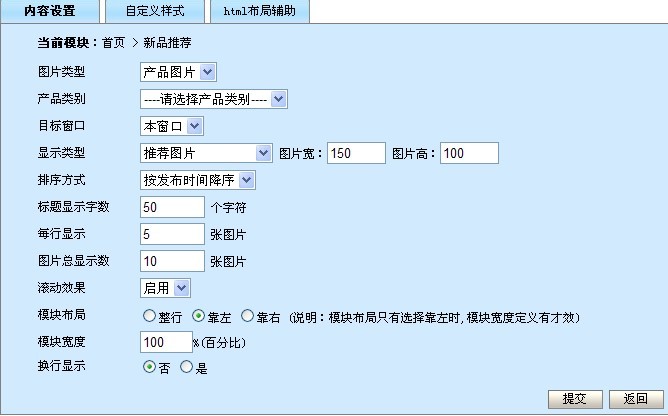This screenshot has width=668, height=416.
Task: Click the 图片高 input field
Action: pyautogui.click(x=468, y=153)
